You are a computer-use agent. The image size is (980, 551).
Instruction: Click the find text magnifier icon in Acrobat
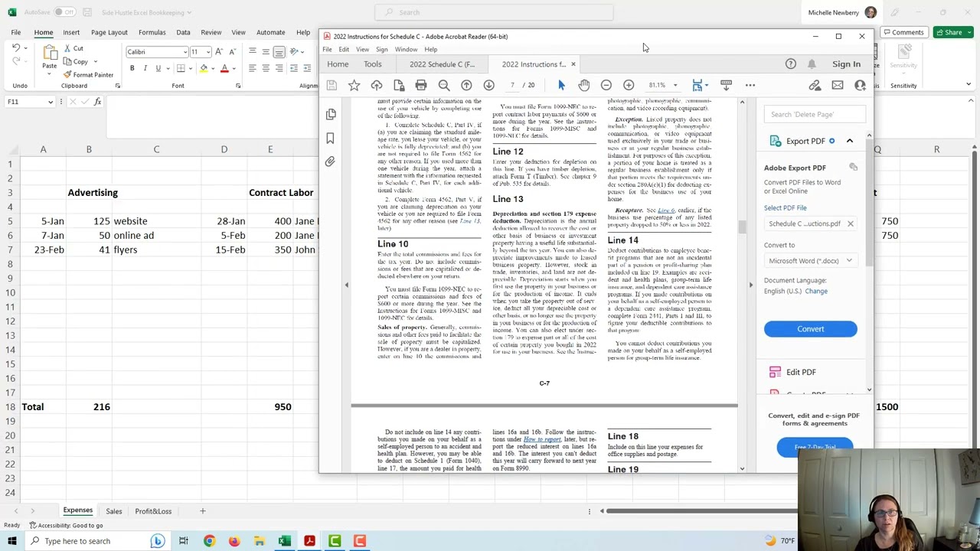(444, 85)
